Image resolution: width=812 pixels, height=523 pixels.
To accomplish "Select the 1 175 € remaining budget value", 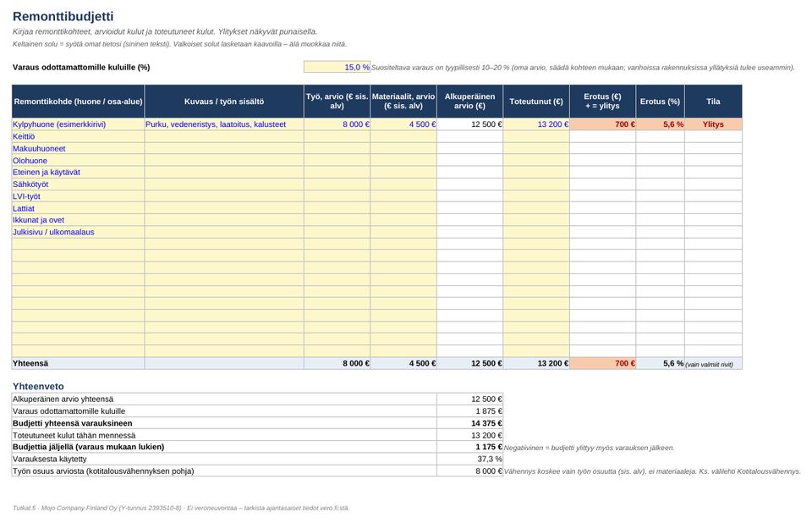I will 469,447.
